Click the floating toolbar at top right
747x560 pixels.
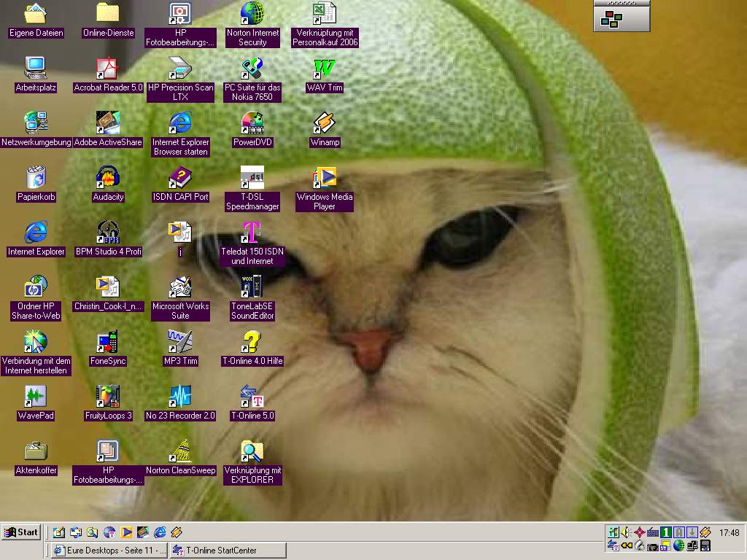tap(621, 19)
